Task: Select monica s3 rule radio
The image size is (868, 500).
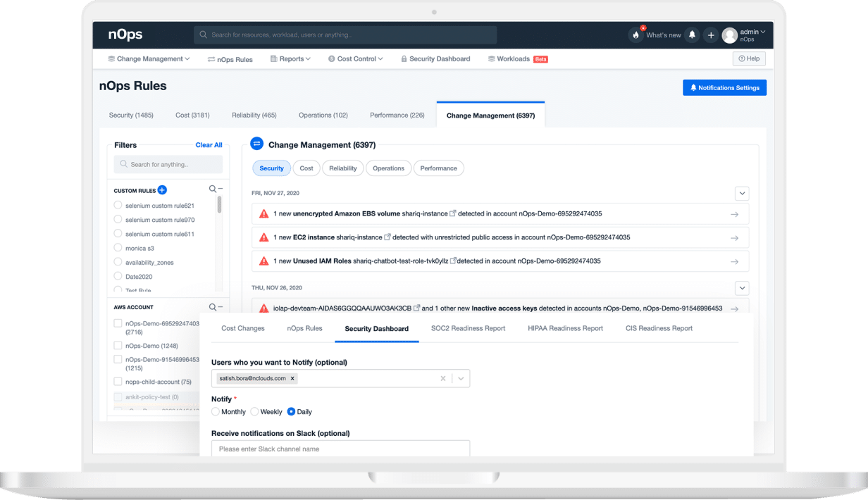Action: (x=118, y=248)
